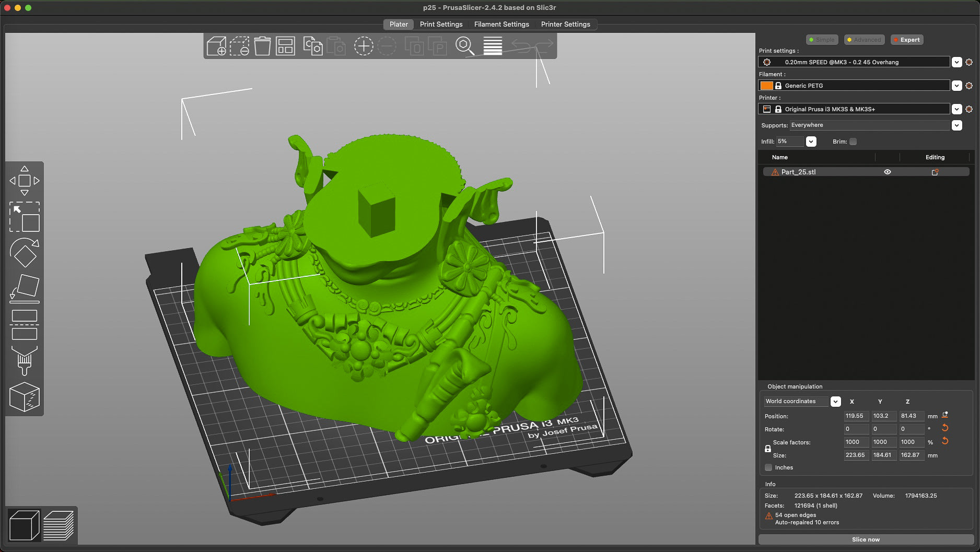This screenshot has height=552, width=980.
Task: Select the Cut tool
Action: 25,324
